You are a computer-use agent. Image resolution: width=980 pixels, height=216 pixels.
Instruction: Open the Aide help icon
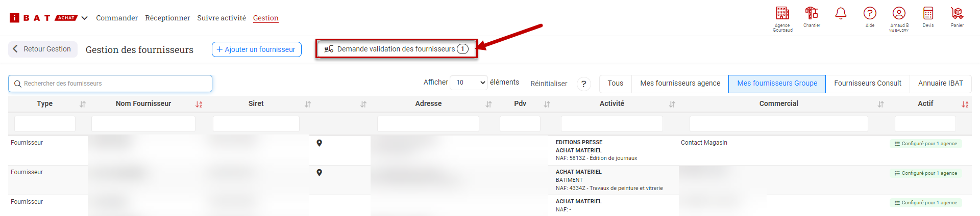[870, 13]
